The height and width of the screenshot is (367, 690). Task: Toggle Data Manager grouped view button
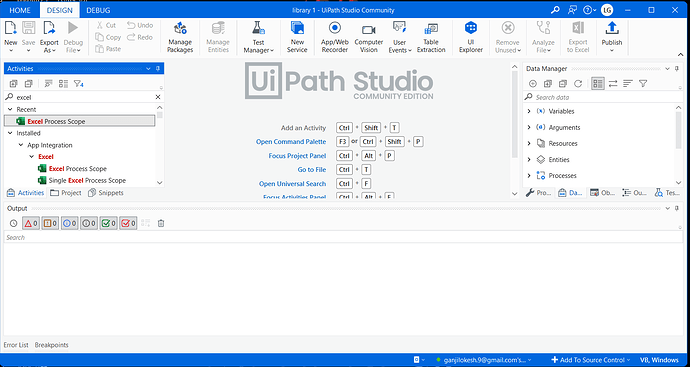(x=598, y=84)
